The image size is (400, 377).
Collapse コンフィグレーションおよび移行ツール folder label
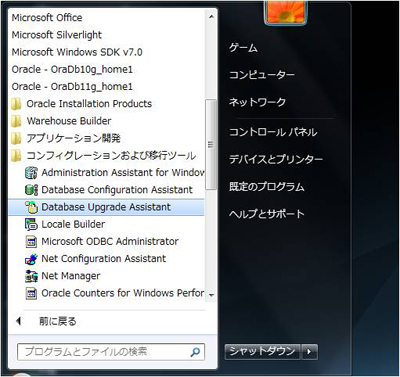pos(111,156)
